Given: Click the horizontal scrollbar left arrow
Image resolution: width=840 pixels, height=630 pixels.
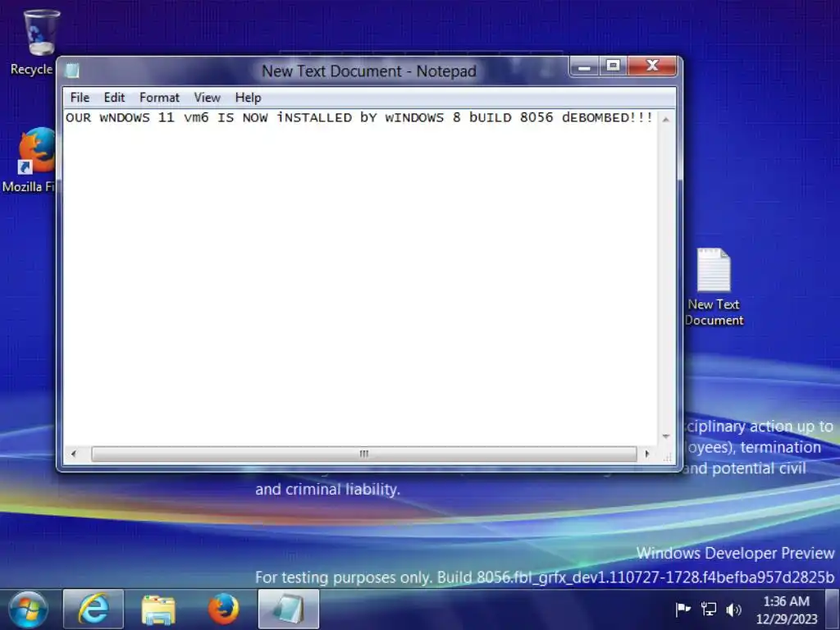Looking at the screenshot, I should click(x=73, y=454).
